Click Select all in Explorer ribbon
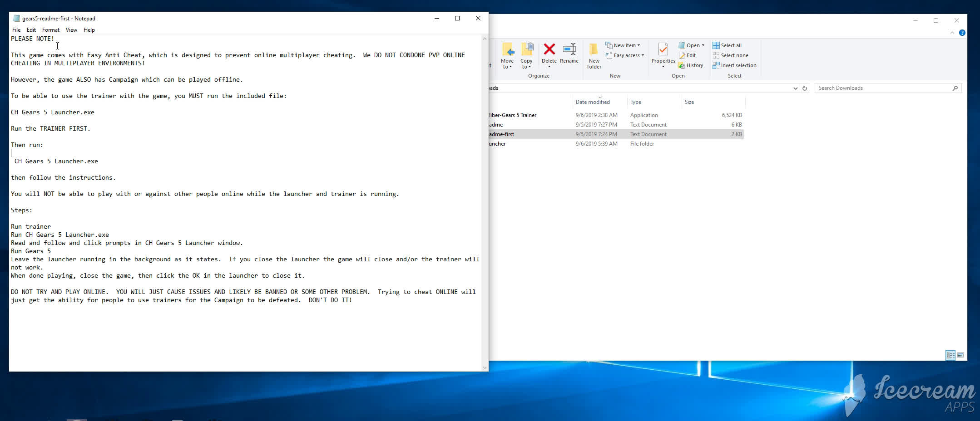Viewport: 980px width, 421px height. tap(727, 45)
